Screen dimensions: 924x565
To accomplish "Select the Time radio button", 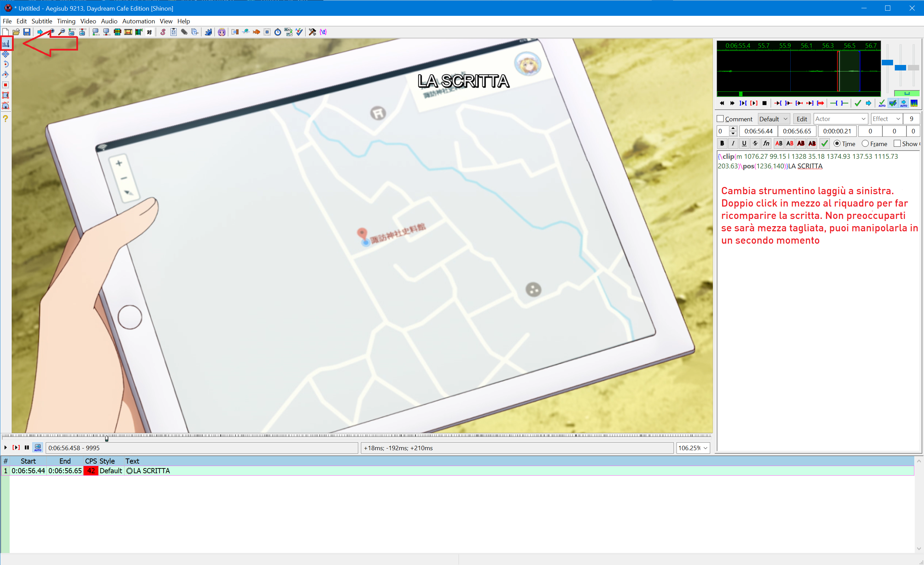I will (837, 144).
